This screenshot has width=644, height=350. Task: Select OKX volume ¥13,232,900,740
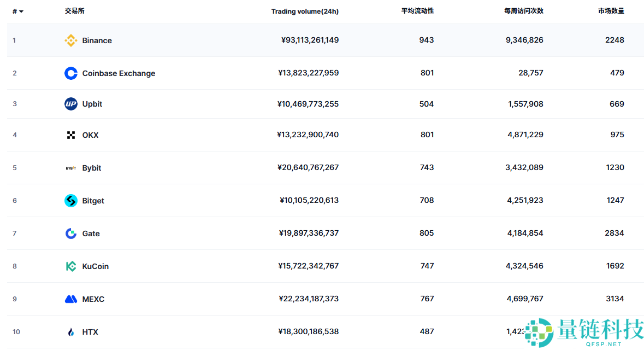(308, 135)
